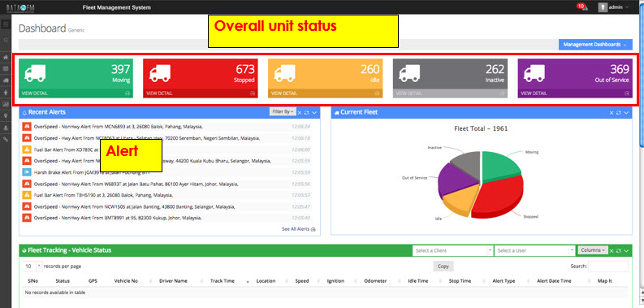
Task: Open the Filter By dropdown in Recent Alerts
Action: [x=283, y=111]
